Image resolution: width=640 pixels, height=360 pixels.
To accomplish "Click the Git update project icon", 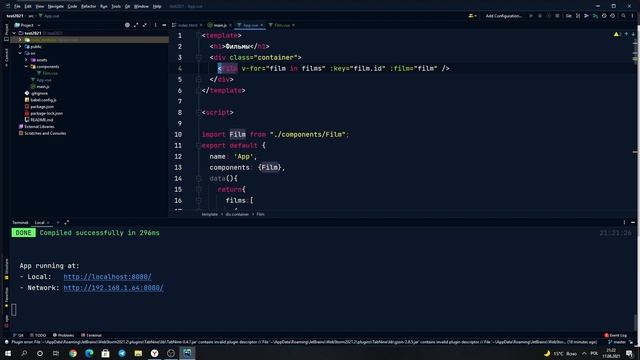I will click(x=578, y=16).
